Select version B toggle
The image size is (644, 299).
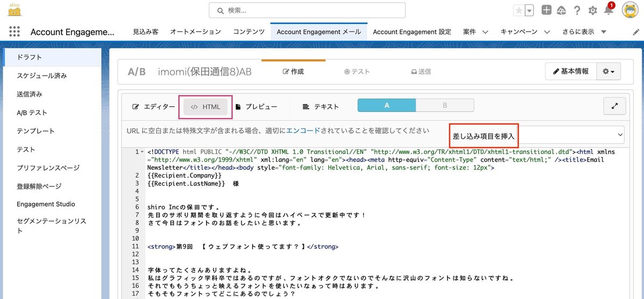[445, 106]
